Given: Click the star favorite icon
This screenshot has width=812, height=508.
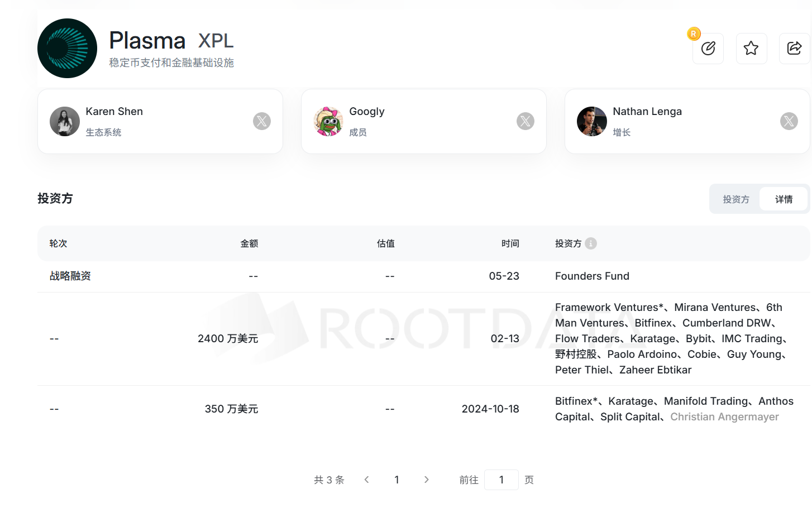Looking at the screenshot, I should (751, 49).
